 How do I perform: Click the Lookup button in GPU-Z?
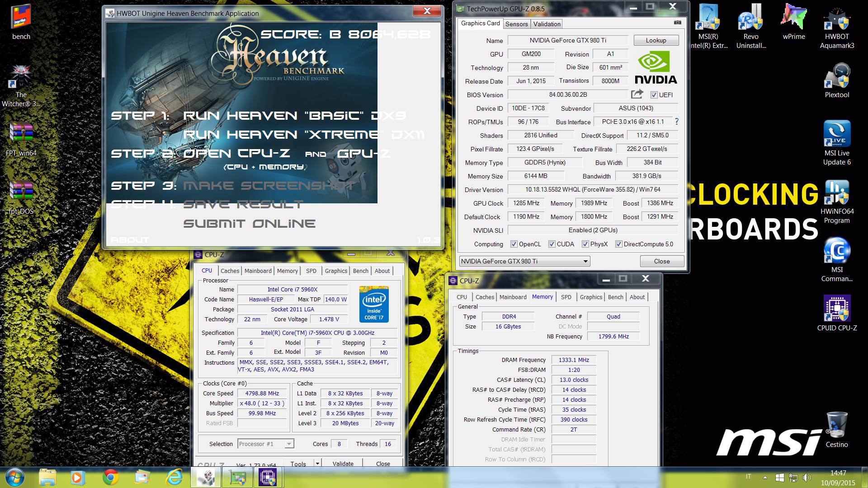click(x=656, y=40)
